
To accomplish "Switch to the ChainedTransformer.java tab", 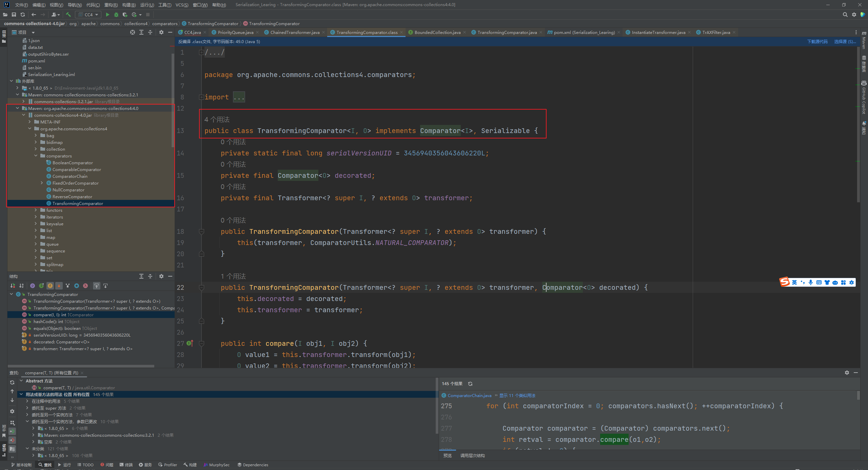I will pos(295,32).
